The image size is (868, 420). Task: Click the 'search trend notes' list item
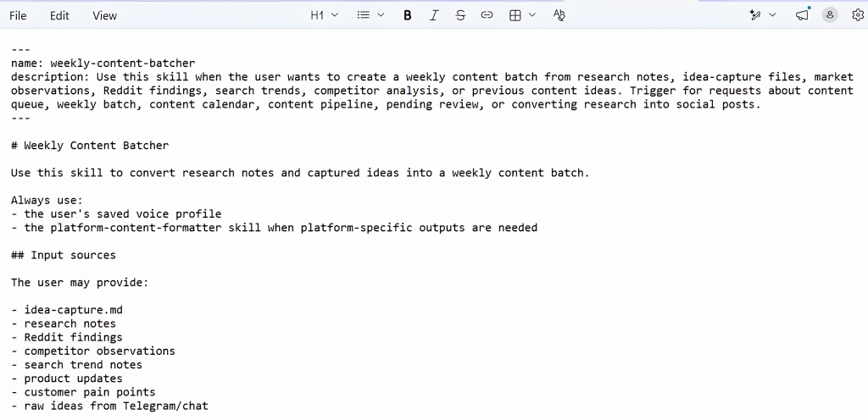point(76,365)
